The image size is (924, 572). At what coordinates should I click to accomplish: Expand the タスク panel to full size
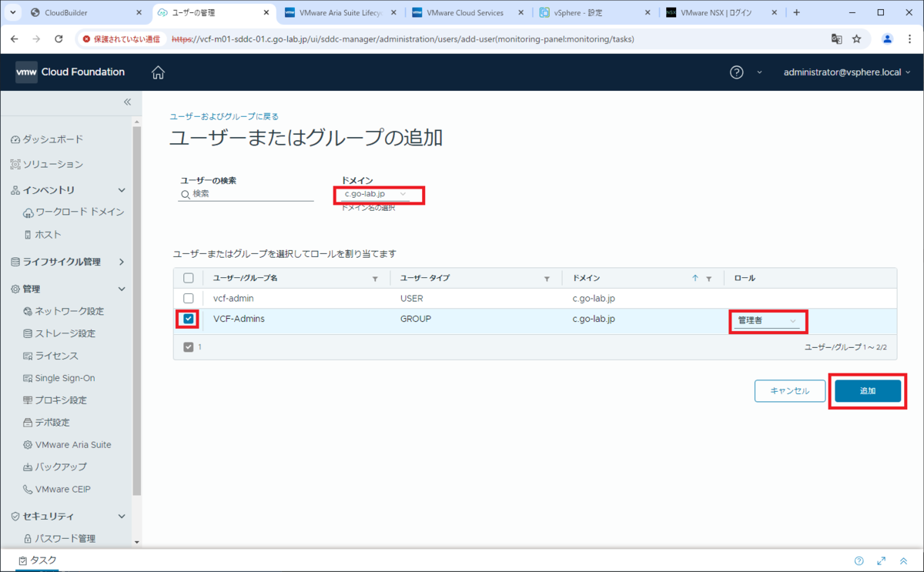click(882, 560)
